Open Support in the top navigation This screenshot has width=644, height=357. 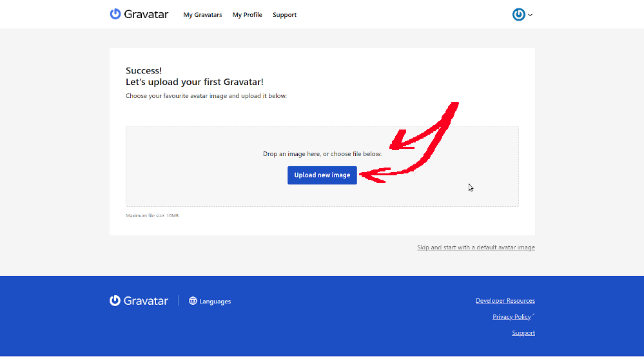pyautogui.click(x=284, y=15)
